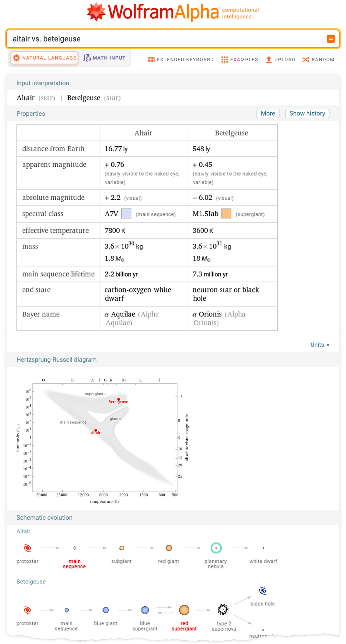Click Betelgeuse's type 2 supernova icon
The image size is (346, 644).
[223, 610]
